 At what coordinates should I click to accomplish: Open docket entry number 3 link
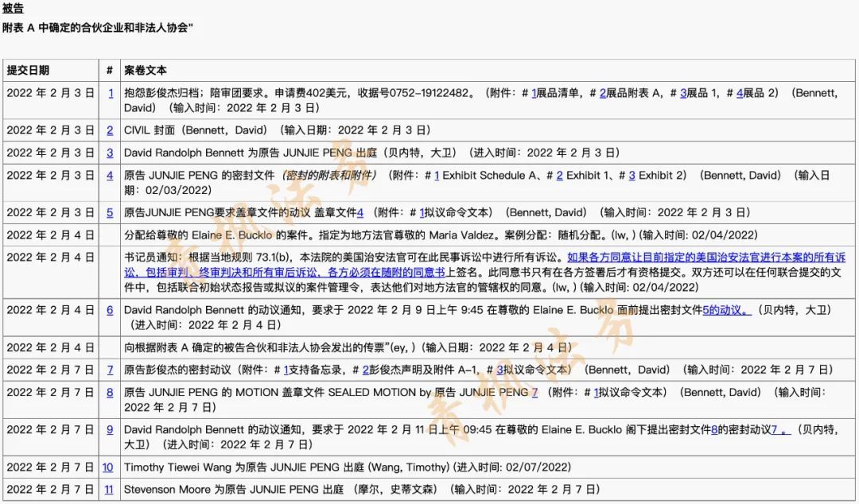pyautogui.click(x=110, y=153)
